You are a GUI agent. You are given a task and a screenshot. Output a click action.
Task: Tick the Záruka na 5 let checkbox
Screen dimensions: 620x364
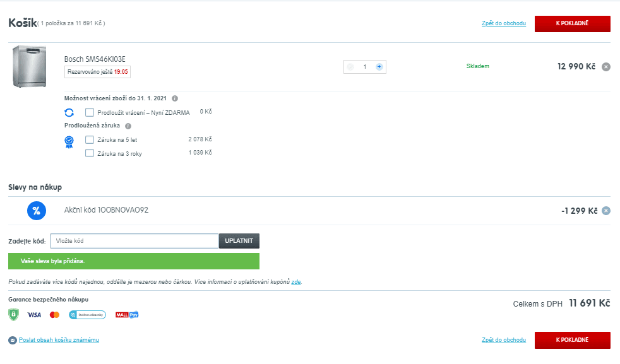tap(90, 139)
